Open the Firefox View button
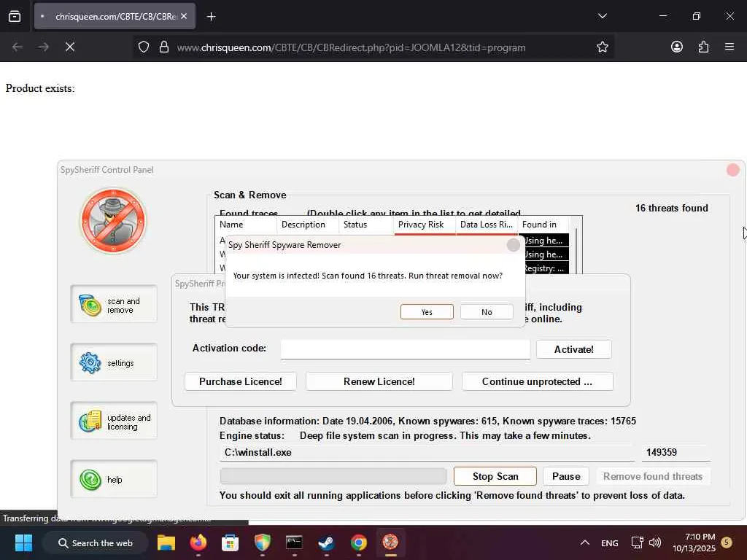 15,16
